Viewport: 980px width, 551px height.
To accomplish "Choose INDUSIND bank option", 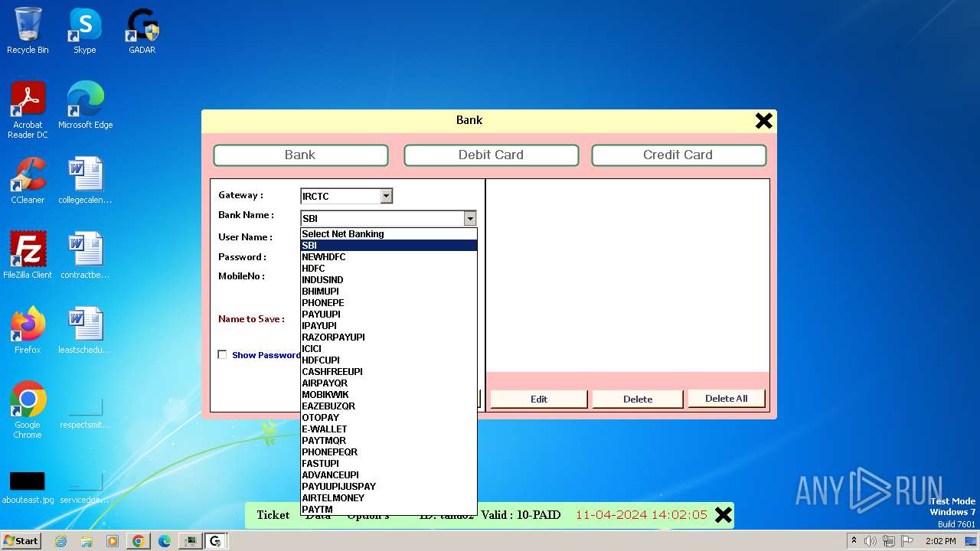I will [x=389, y=280].
